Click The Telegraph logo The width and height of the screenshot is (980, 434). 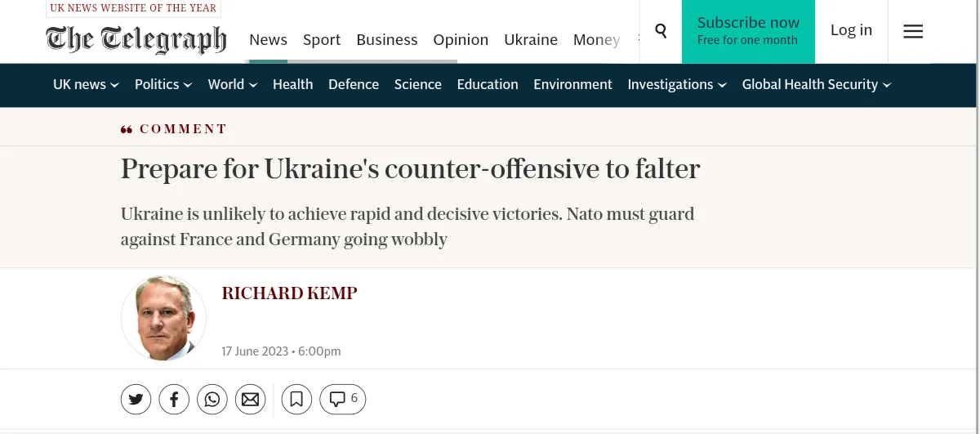pyautogui.click(x=136, y=39)
